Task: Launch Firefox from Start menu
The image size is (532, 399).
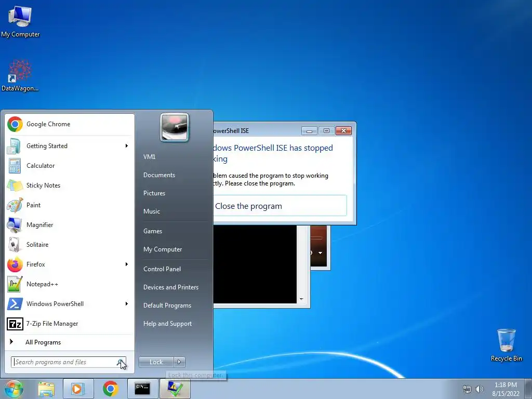Action: tap(69, 264)
